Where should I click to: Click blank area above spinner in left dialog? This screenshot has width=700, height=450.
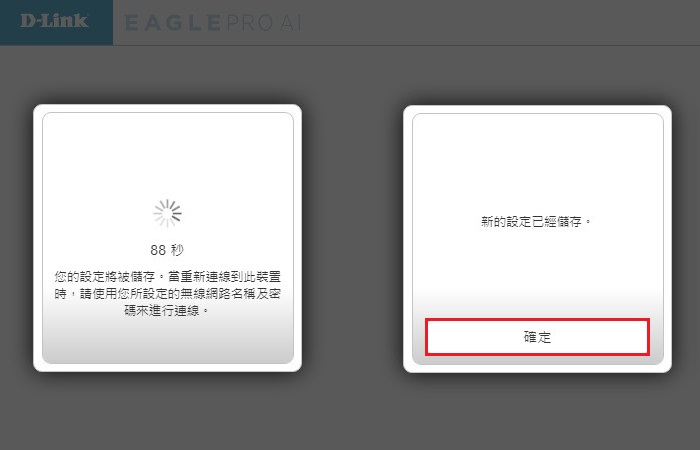(x=167, y=154)
